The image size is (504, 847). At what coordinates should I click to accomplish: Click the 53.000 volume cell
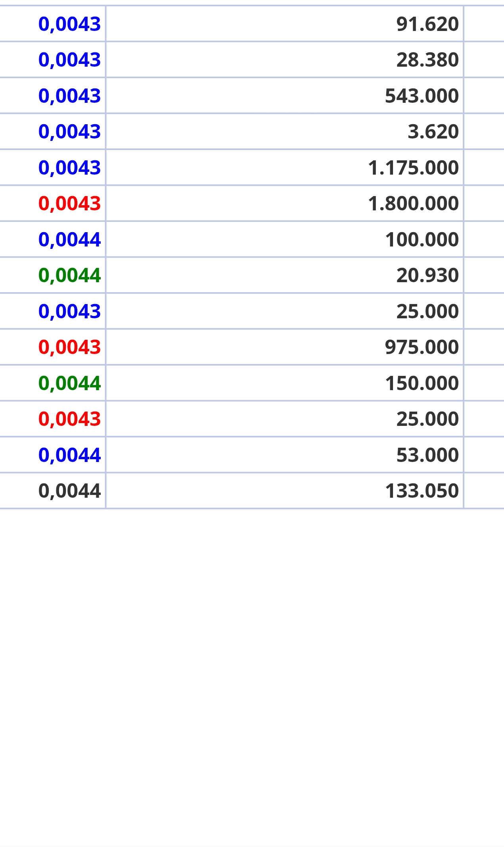[427, 455]
